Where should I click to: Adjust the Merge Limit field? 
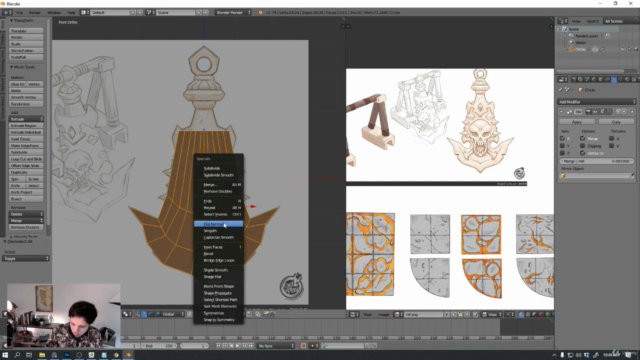tap(596, 161)
